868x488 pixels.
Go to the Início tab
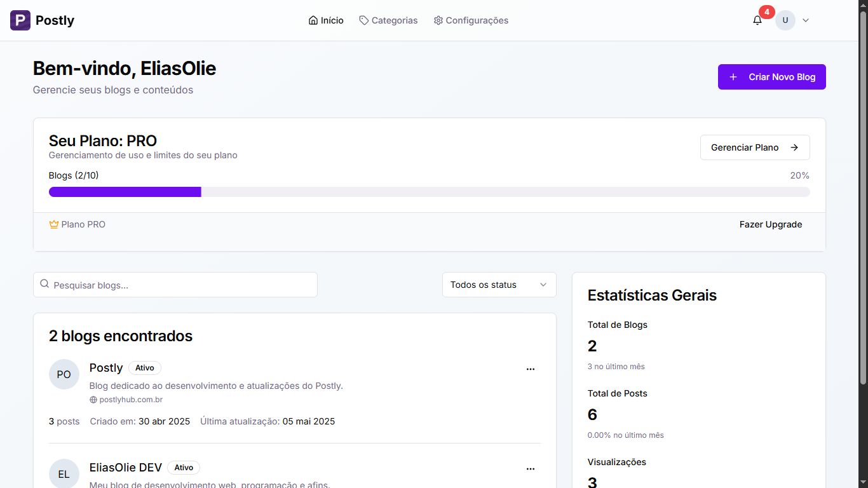[x=326, y=20]
